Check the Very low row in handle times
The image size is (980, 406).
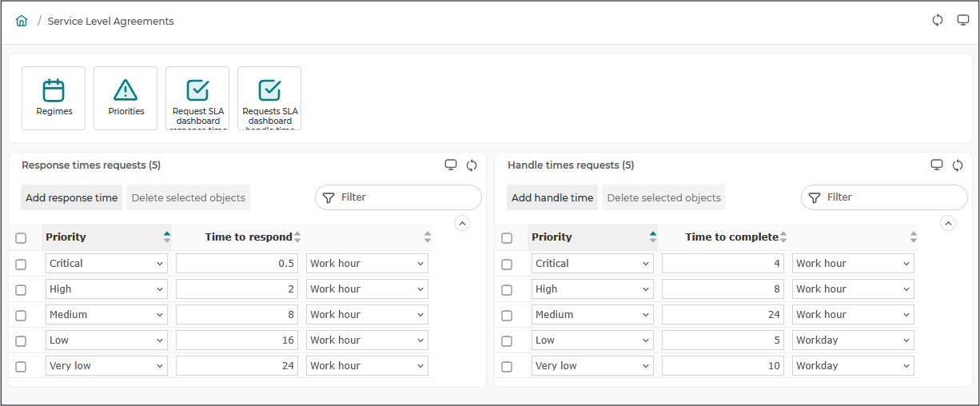507,367
